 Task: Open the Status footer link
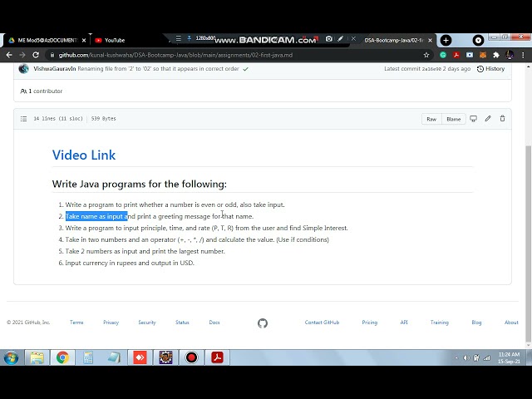coord(182,323)
